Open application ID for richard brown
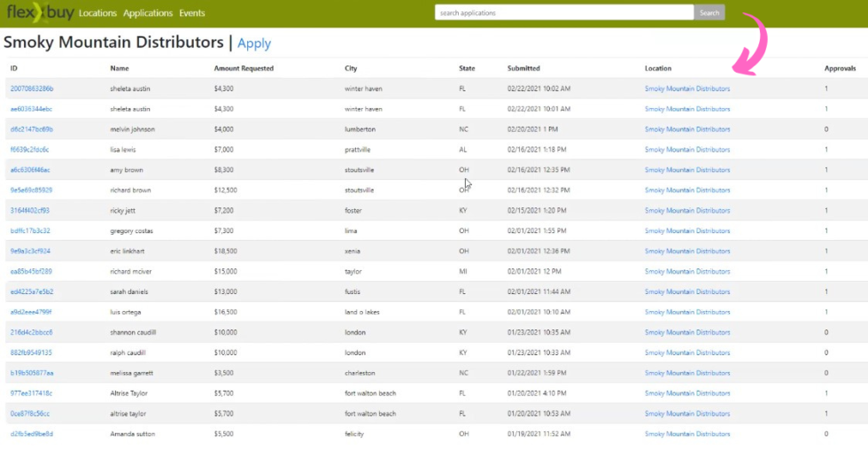Image resolution: width=868 pixels, height=450 pixels. tap(31, 190)
